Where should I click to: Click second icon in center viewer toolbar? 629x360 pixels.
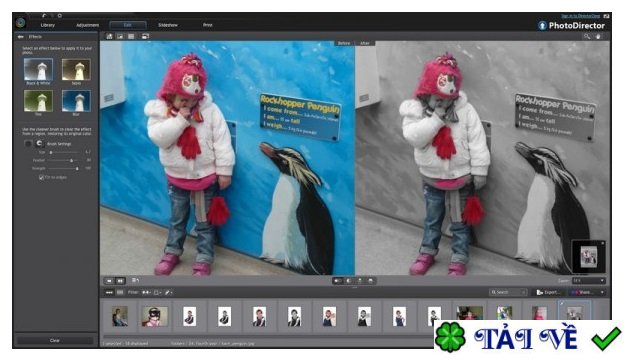coord(349,281)
